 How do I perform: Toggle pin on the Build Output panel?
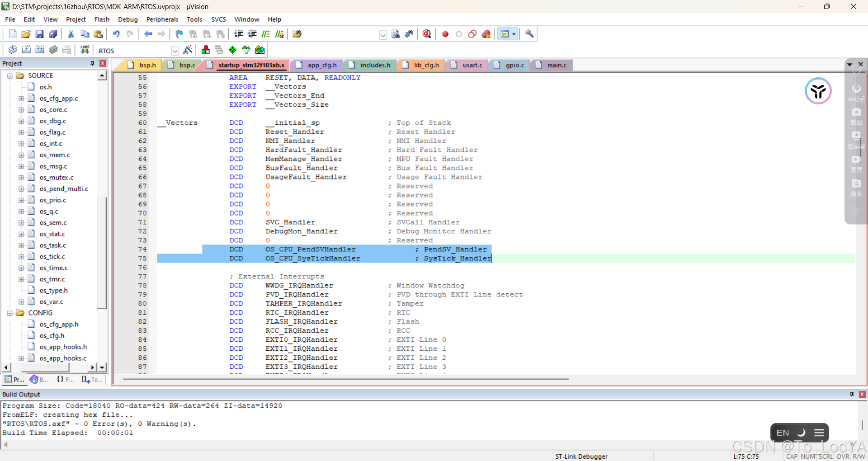click(x=852, y=394)
